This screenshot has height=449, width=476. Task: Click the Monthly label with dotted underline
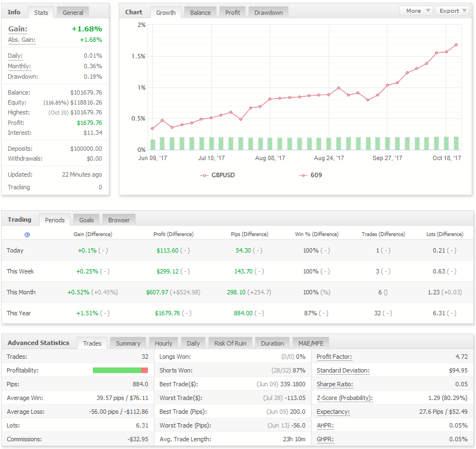(19, 66)
